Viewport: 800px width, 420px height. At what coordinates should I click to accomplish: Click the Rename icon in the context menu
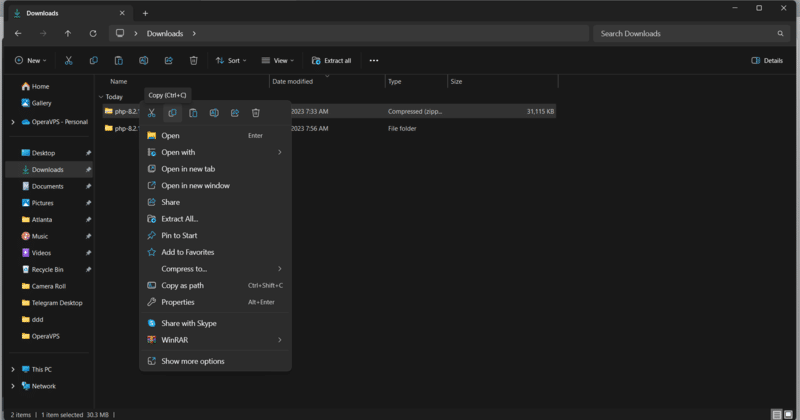214,113
